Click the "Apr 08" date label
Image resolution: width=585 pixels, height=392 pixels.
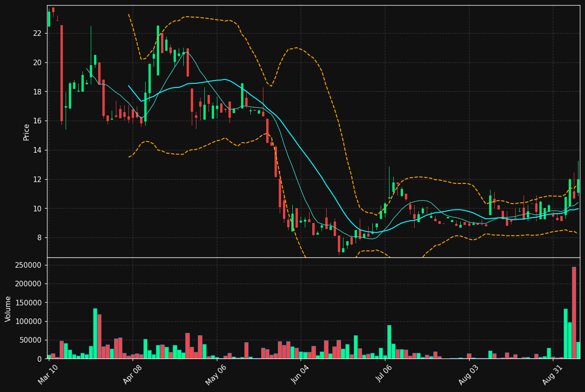coord(132,374)
